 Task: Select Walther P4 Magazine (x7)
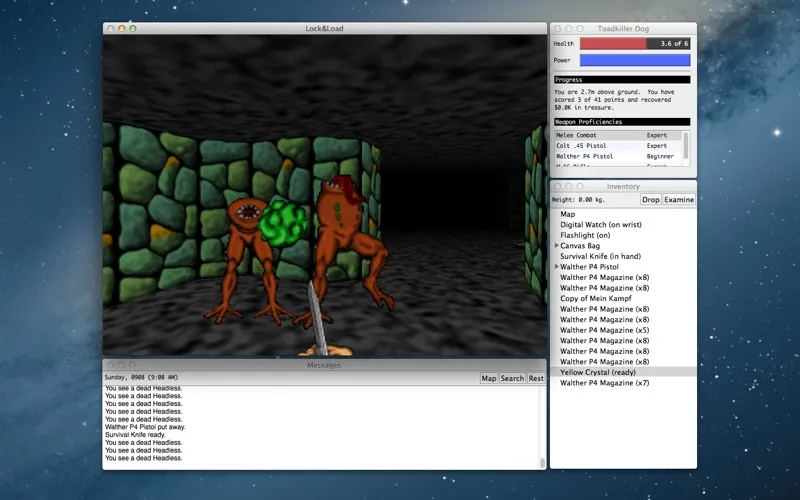pos(604,383)
